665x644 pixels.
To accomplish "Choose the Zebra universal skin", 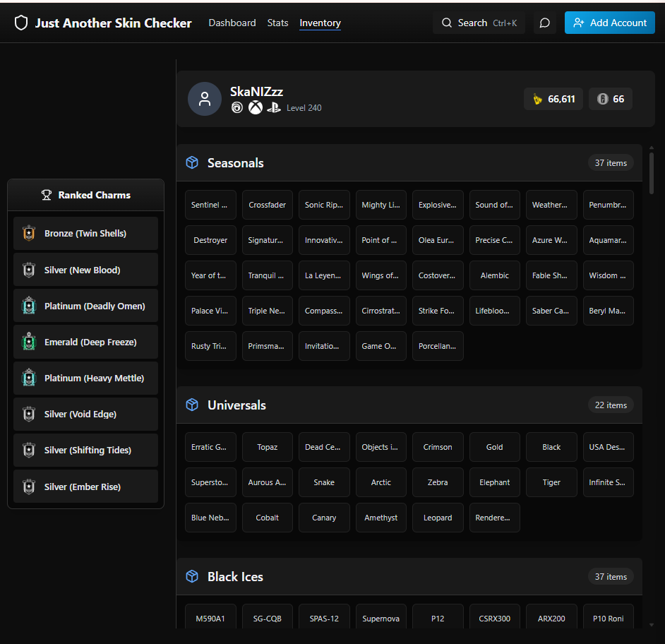I will (438, 482).
